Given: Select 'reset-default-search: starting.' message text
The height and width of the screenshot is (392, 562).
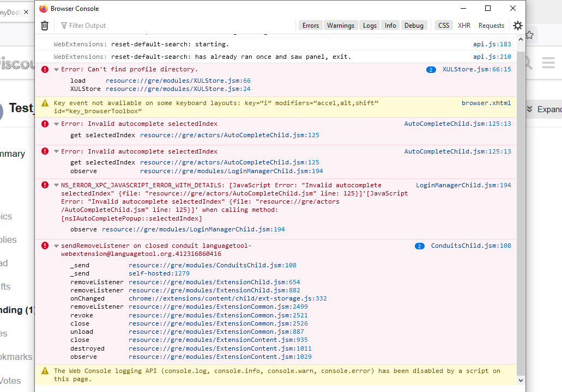Looking at the screenshot, I should click(170, 44).
